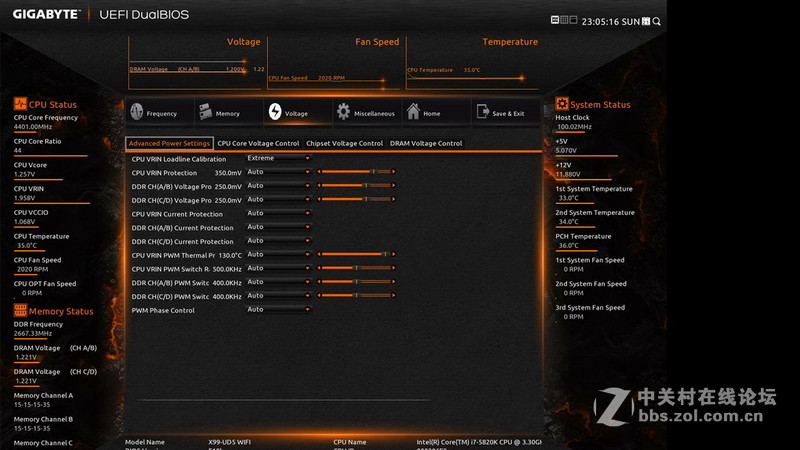This screenshot has height=450, width=800.
Task: Increase DDR CH(A/B) Voltage Protection right arrow
Action: (x=394, y=186)
